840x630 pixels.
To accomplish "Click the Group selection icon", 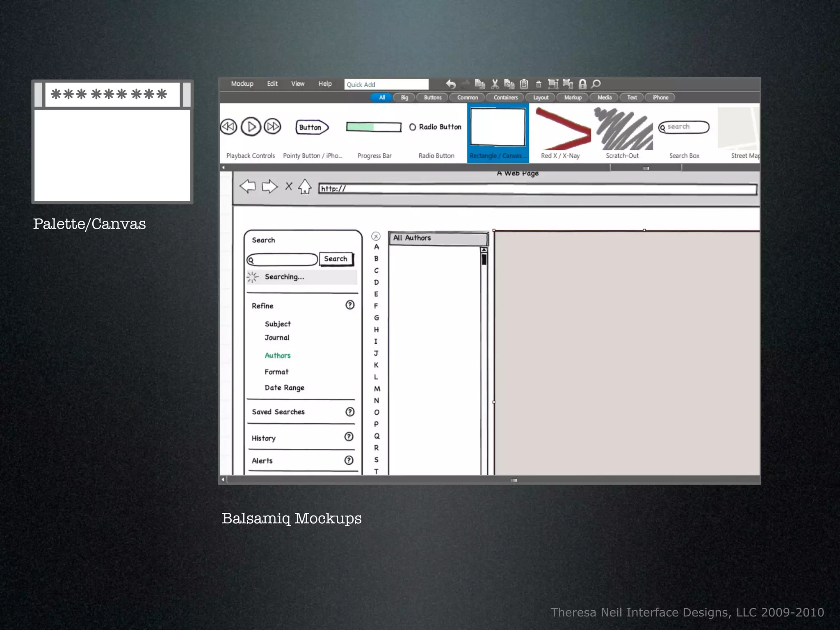I will 553,84.
